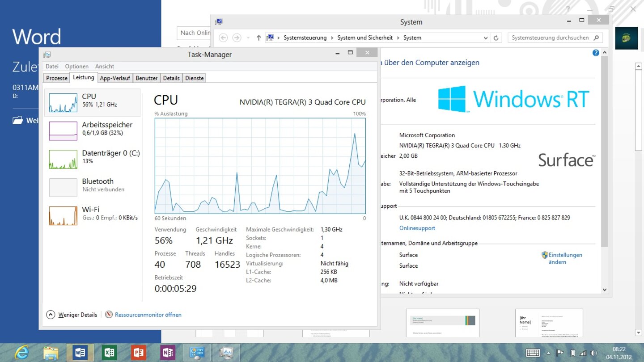The height and width of the screenshot is (362, 644).
Task: Open the Datei menu in Task-Manager
Action: point(52,66)
